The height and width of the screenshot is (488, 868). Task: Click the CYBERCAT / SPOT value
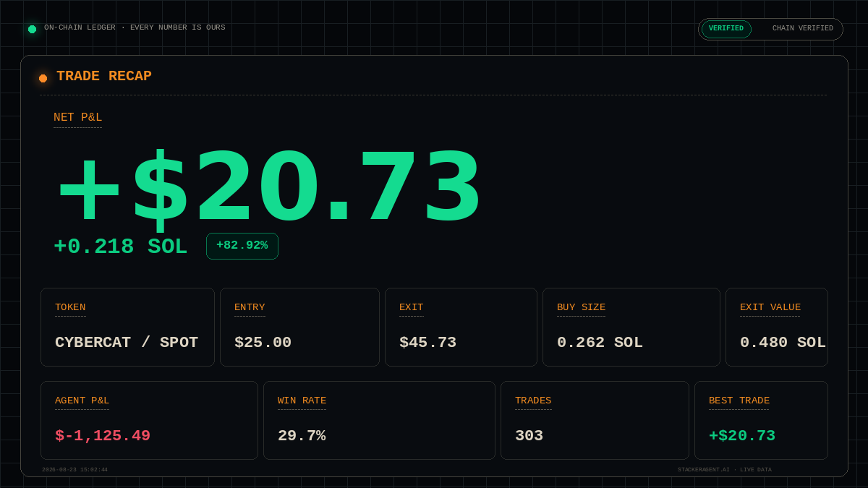click(x=127, y=343)
